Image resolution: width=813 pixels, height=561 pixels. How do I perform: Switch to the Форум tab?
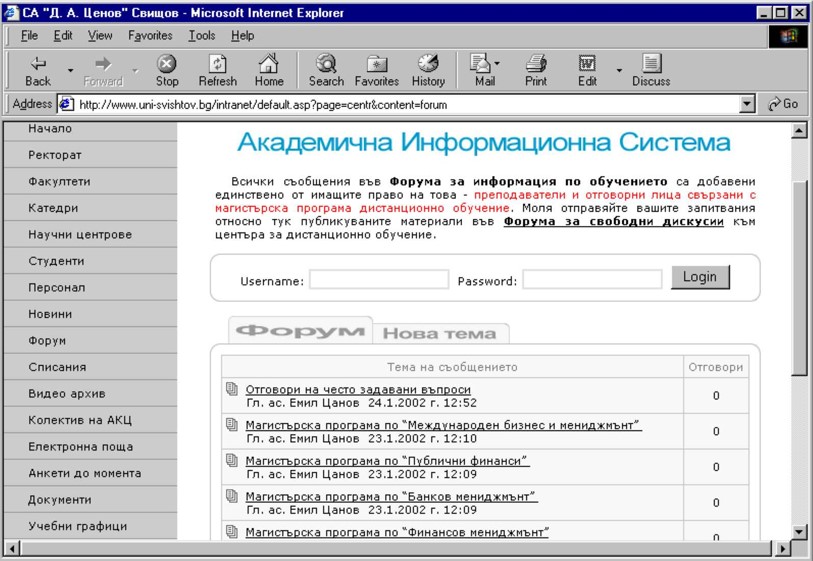coord(300,331)
